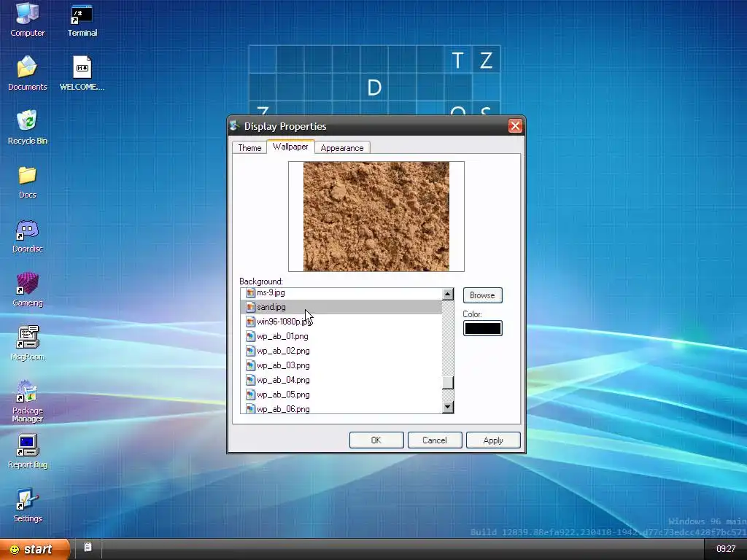Open the Docs folder icon

pyautogui.click(x=27, y=182)
